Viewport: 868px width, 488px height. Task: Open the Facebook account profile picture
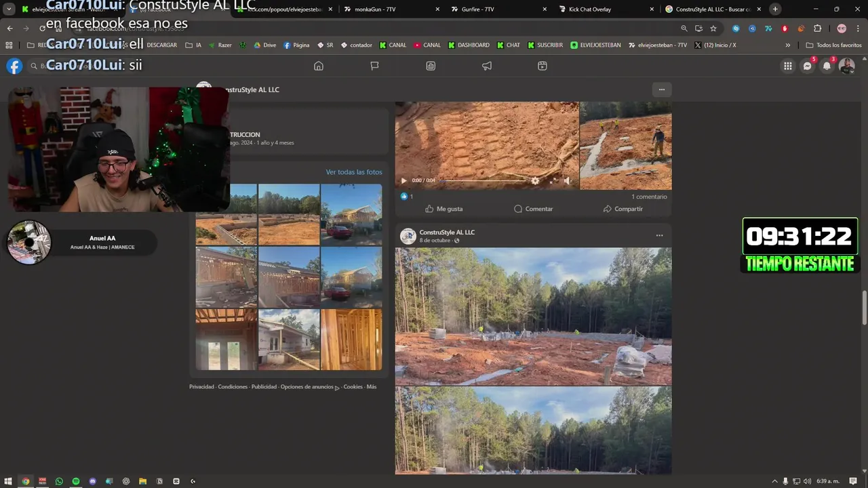[x=846, y=66]
